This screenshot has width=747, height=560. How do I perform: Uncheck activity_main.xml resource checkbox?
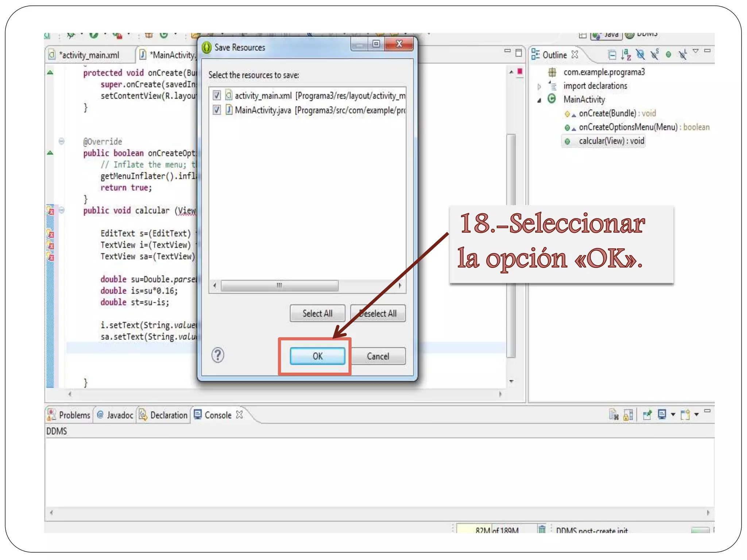(217, 96)
